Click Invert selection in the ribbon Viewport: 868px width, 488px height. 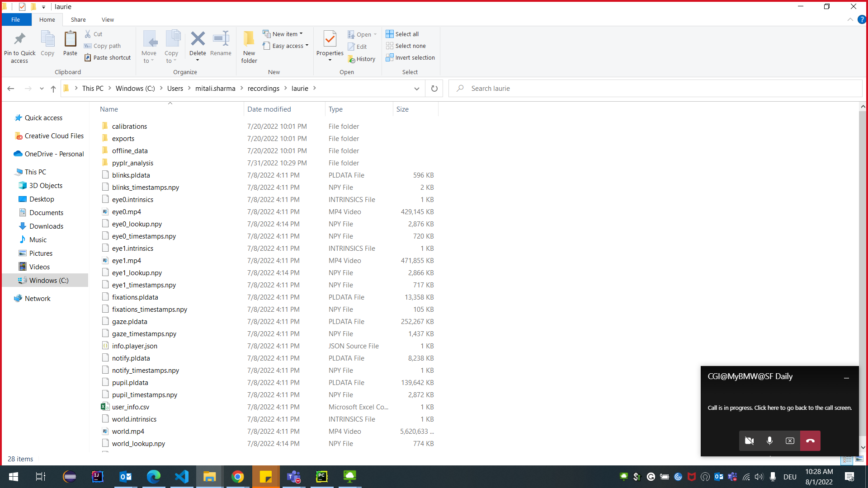[x=410, y=57]
